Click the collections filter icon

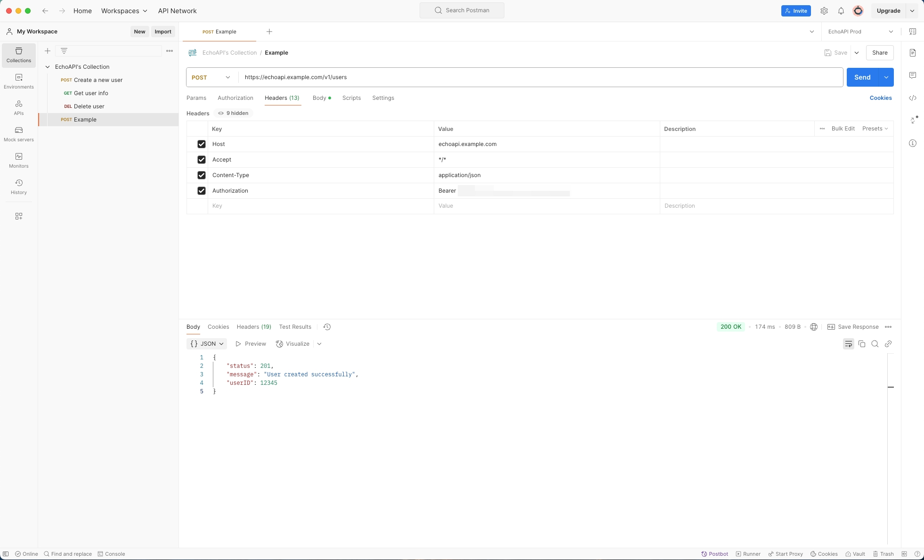click(x=64, y=51)
